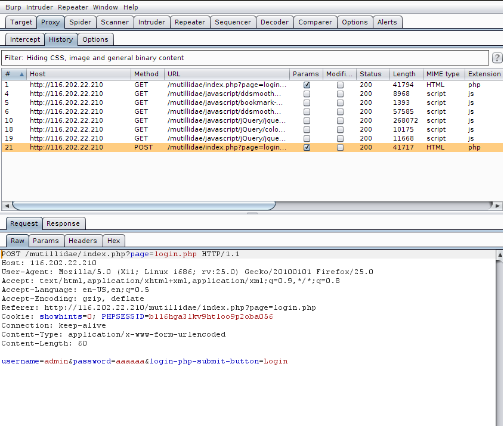
Task: Toggle Params checkbox for request 10
Action: tap(307, 121)
